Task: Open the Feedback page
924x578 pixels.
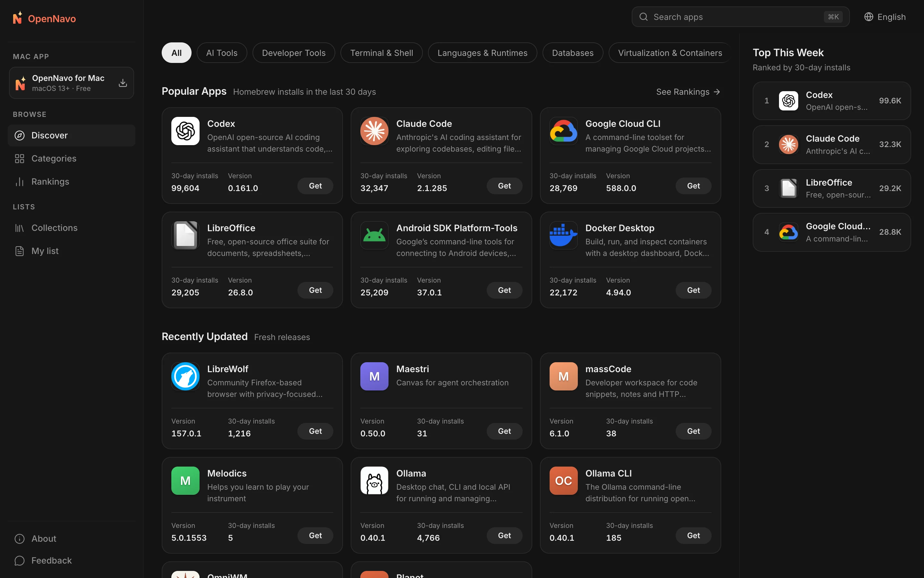Action: (72, 560)
